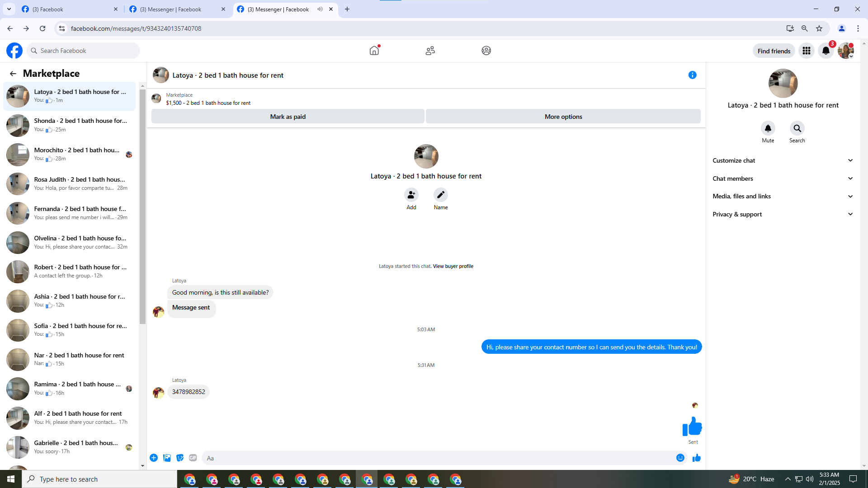Send a thumbs-up like
The height and width of the screenshot is (488, 868).
click(x=696, y=458)
